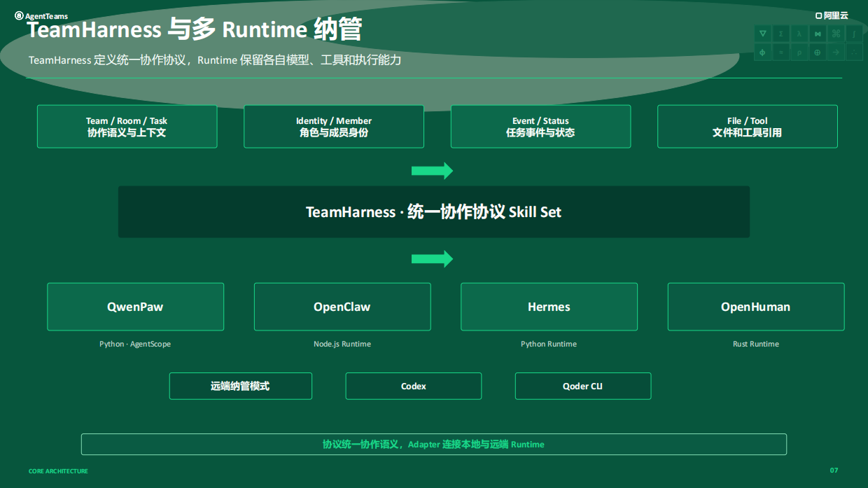Click the subtitle starting TeamHarness 定义统一协作协议

pyautogui.click(x=215, y=60)
